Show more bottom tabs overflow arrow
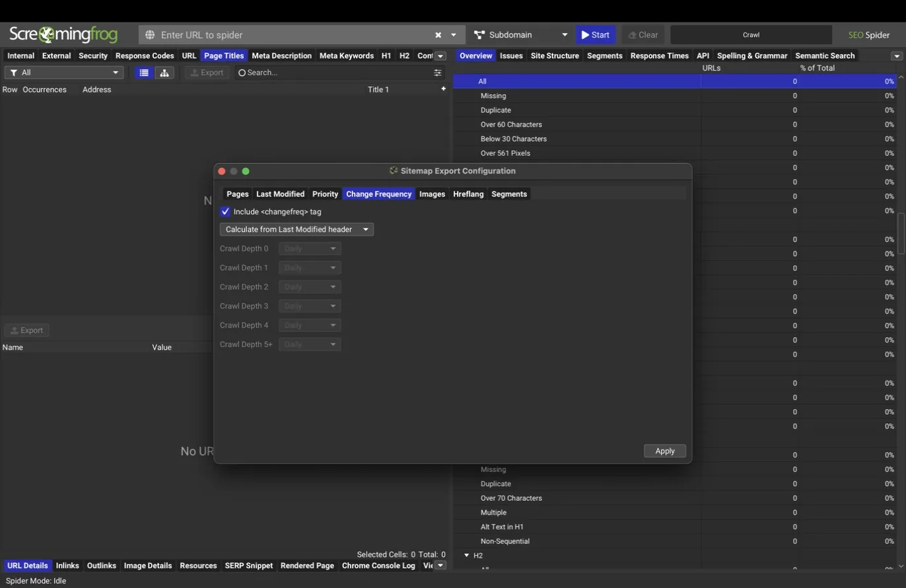This screenshot has height=588, width=906. click(x=440, y=566)
